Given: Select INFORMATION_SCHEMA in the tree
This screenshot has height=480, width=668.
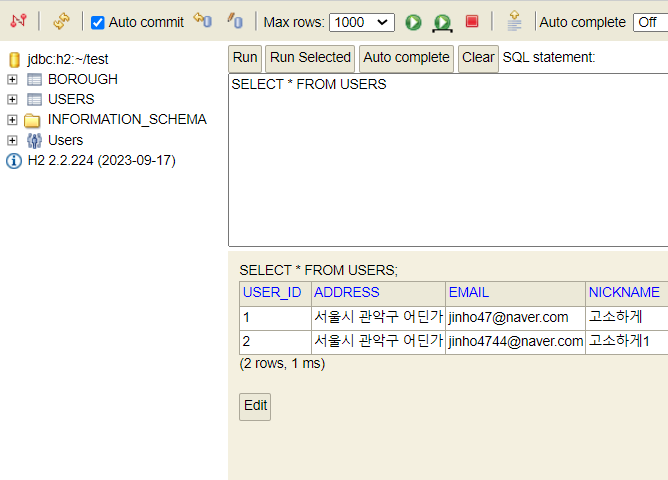Looking at the screenshot, I should click(127, 119).
